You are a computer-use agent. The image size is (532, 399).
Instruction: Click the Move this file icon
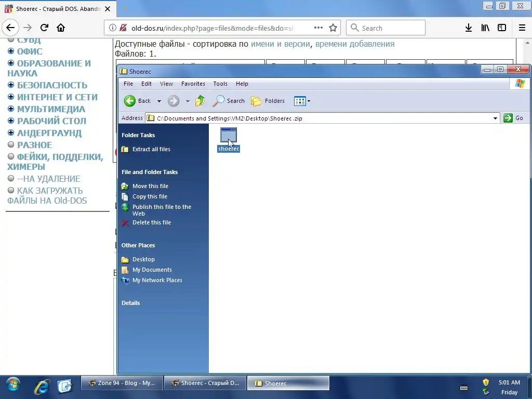click(125, 187)
